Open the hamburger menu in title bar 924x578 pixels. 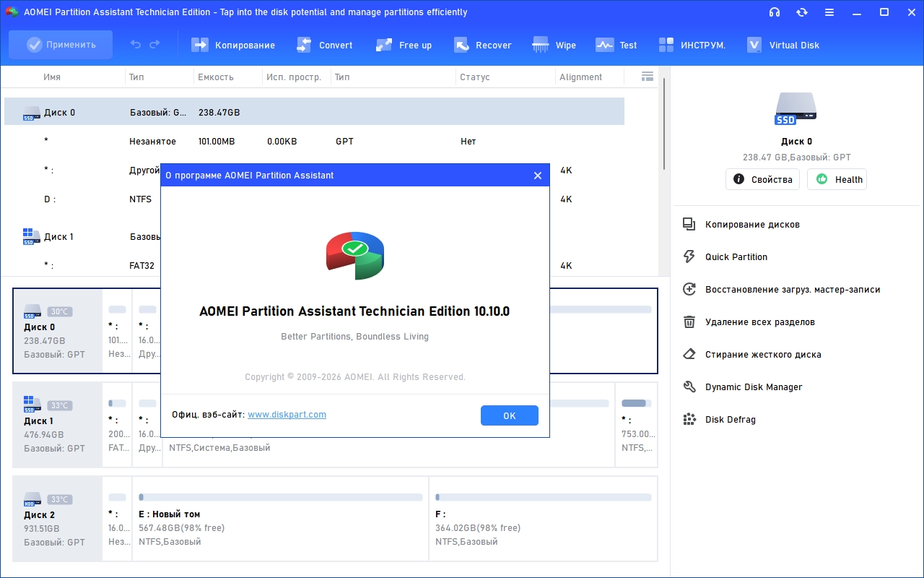click(x=829, y=12)
